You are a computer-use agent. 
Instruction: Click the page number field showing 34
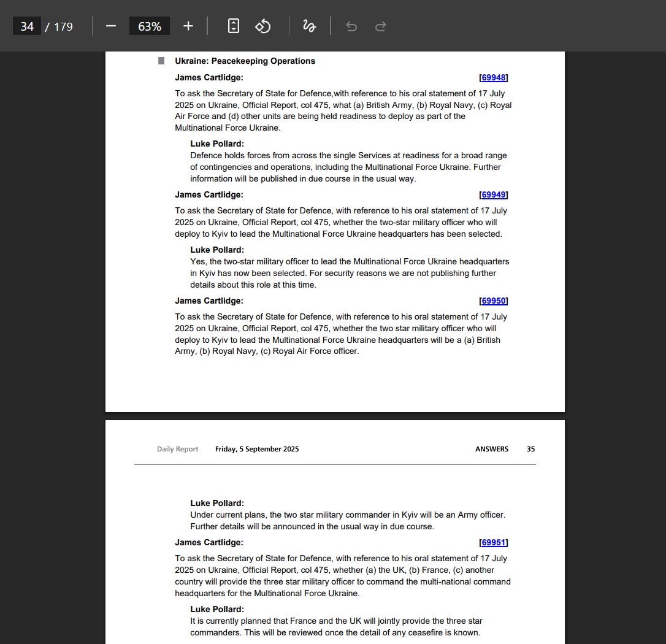[x=27, y=26]
